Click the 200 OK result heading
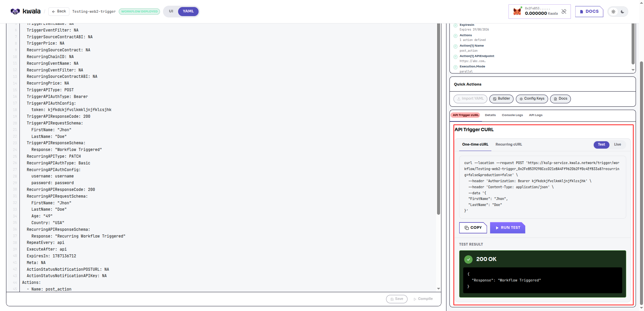This screenshot has width=644, height=311. coord(486,259)
